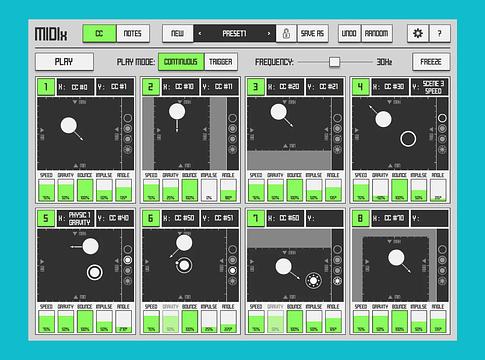485x360 pixels.
Task: Go to next preset with right arrow
Action: coord(269,34)
